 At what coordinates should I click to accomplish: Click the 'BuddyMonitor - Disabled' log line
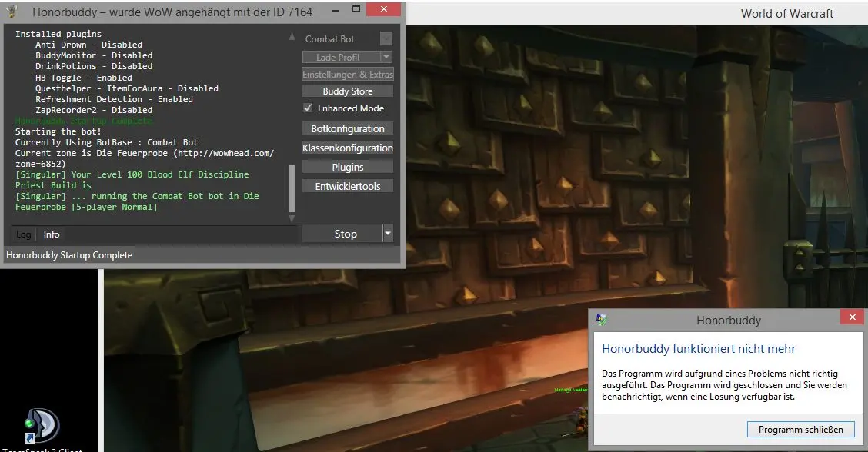click(94, 55)
